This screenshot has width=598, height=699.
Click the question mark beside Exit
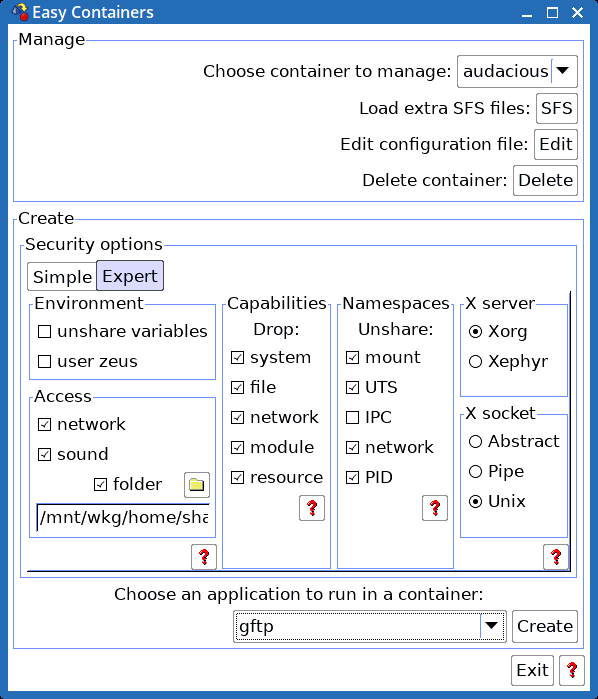pyautogui.click(x=572, y=670)
